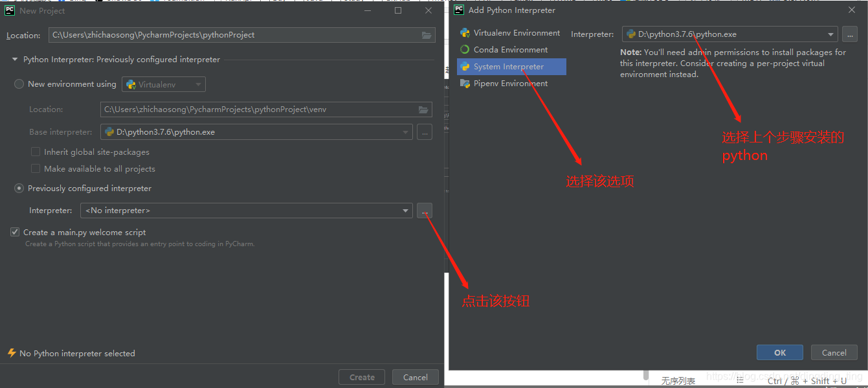This screenshot has width=868, height=388.
Task: Select Conda Environment option
Action: tap(511, 49)
